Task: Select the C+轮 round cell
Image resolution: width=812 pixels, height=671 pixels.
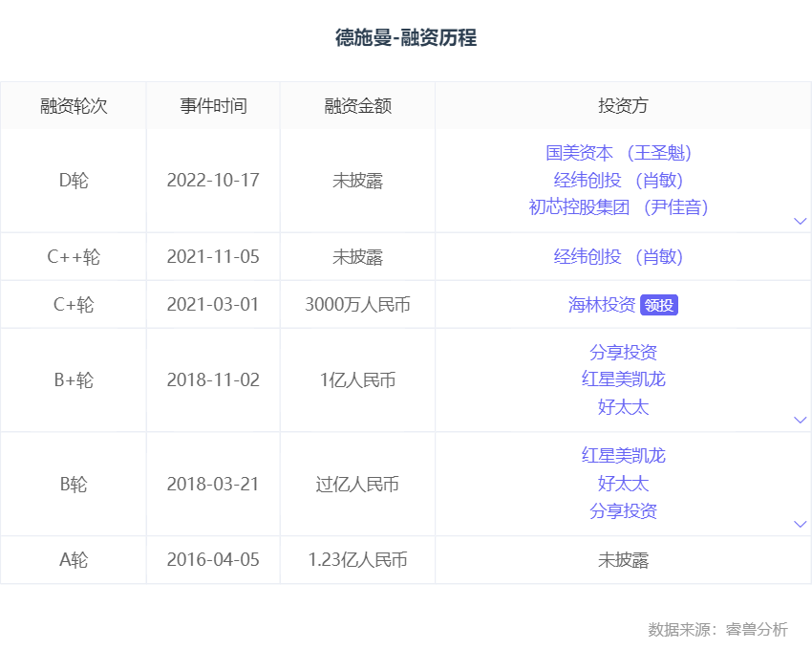Action: pos(74,305)
